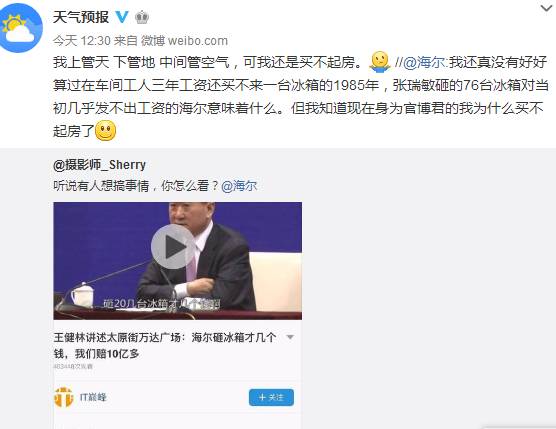Expand the post options chevron at top right

(x=547, y=8)
